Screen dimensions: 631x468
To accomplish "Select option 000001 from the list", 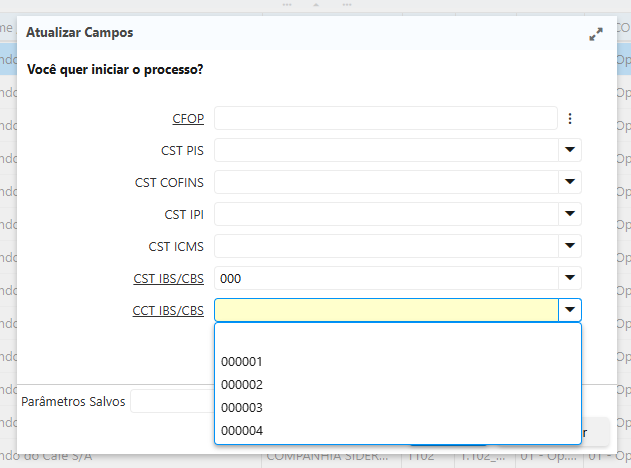I will [x=241, y=362].
